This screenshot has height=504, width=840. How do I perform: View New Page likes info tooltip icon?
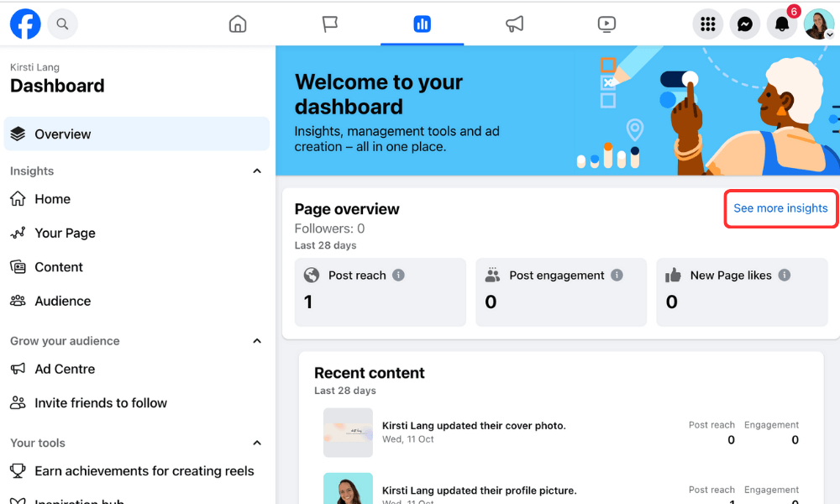click(783, 274)
